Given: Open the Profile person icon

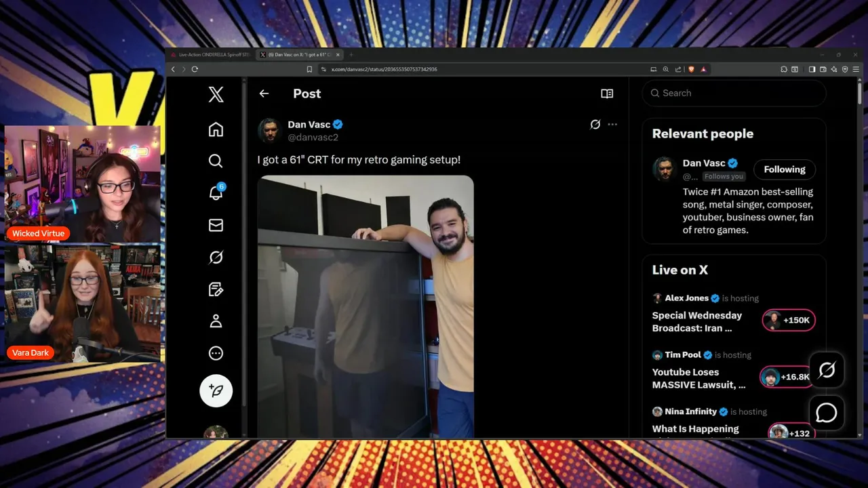Looking at the screenshot, I should [216, 321].
